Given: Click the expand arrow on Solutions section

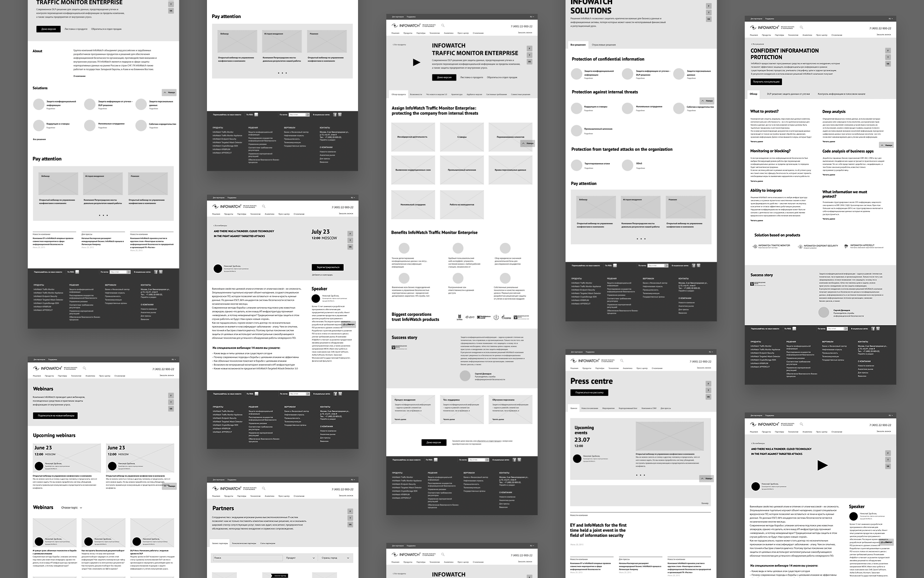Looking at the screenshot, I should point(165,92).
